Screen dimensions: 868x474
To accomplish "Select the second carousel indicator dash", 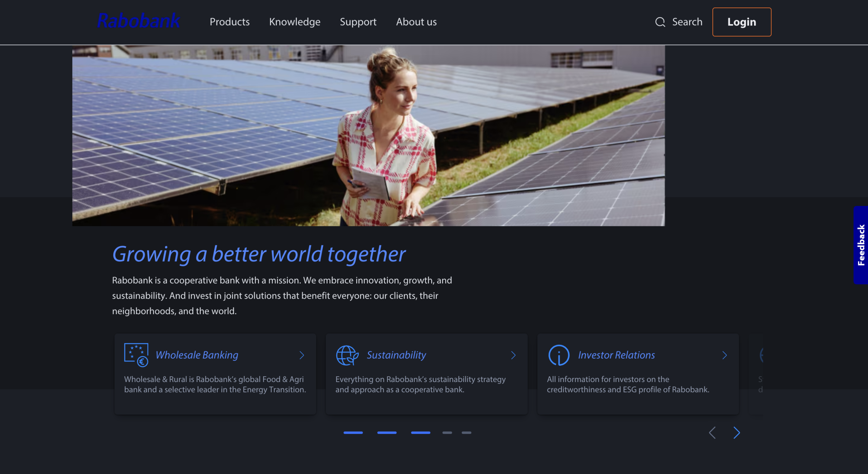I will point(387,433).
